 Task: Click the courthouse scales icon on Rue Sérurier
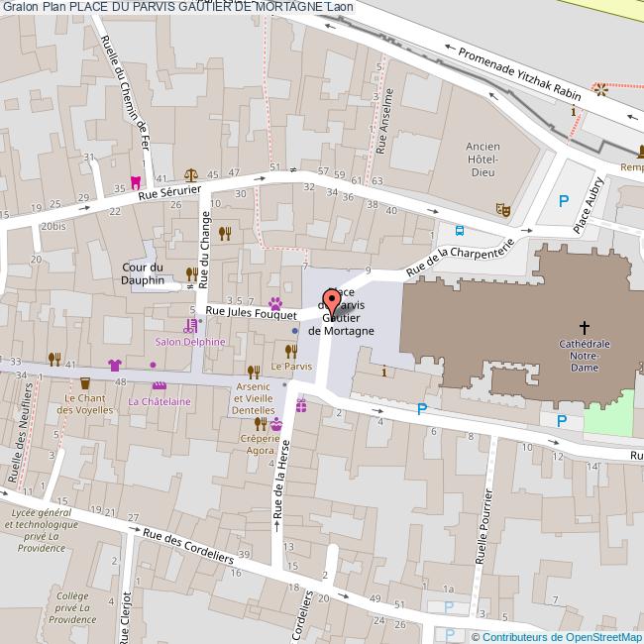190,174
